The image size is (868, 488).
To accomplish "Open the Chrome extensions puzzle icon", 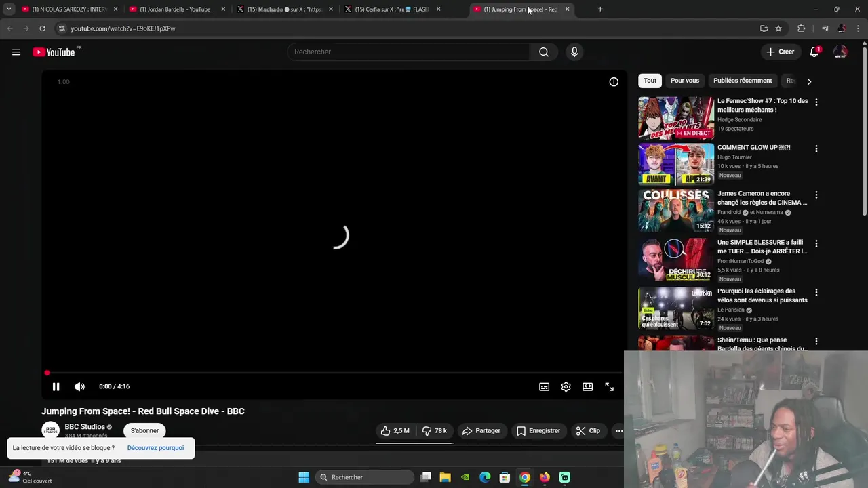I will (802, 28).
